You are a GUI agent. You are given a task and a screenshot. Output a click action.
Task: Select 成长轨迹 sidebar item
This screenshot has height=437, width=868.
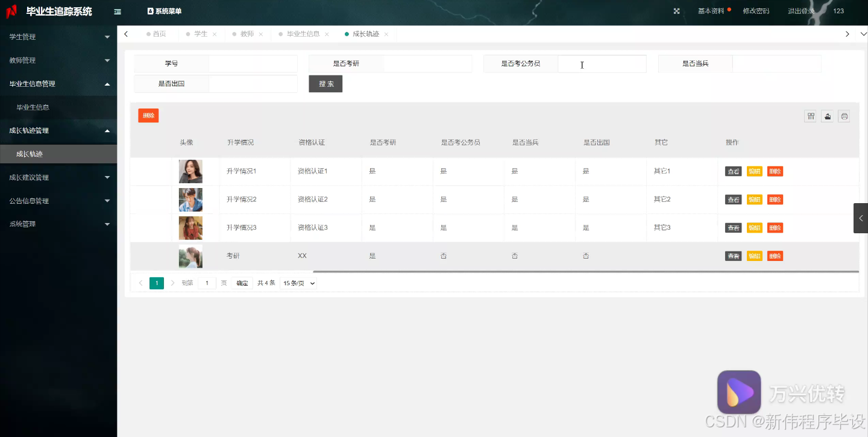tap(58, 154)
